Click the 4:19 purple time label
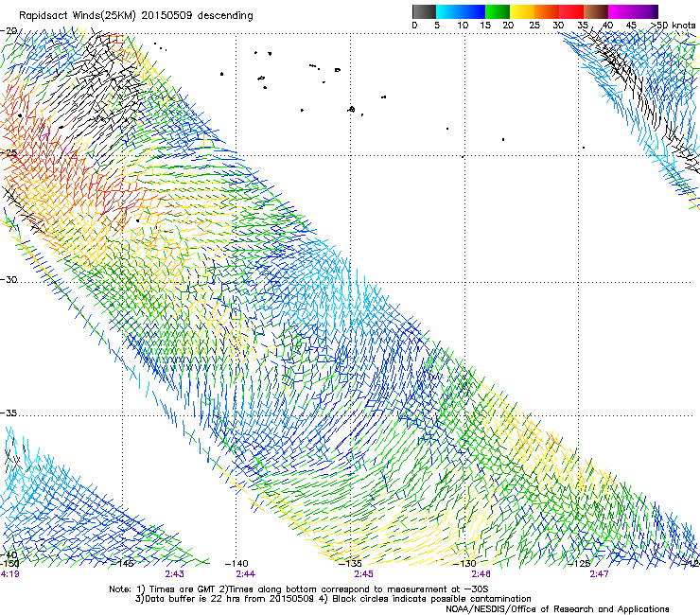Viewport: 700px width, 615px height. [9, 574]
